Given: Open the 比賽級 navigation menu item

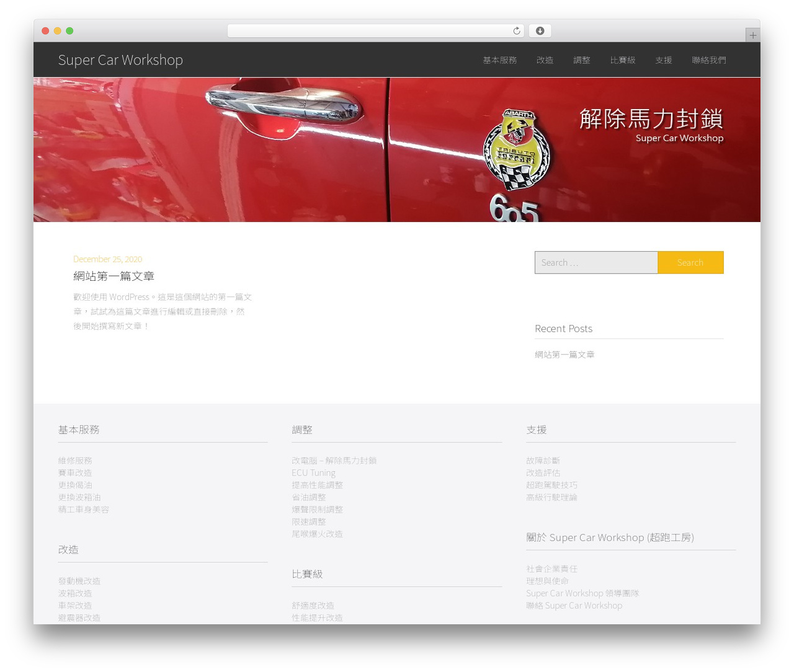Looking at the screenshot, I should point(623,60).
